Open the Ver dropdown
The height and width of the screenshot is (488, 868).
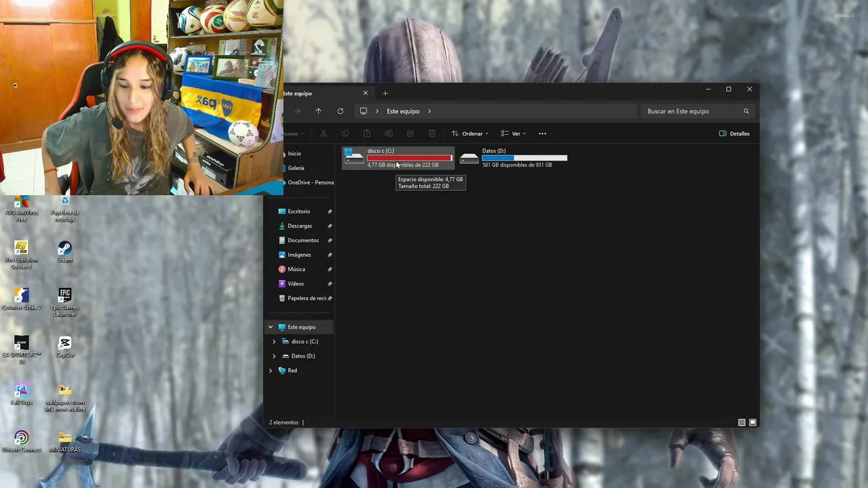tap(513, 134)
